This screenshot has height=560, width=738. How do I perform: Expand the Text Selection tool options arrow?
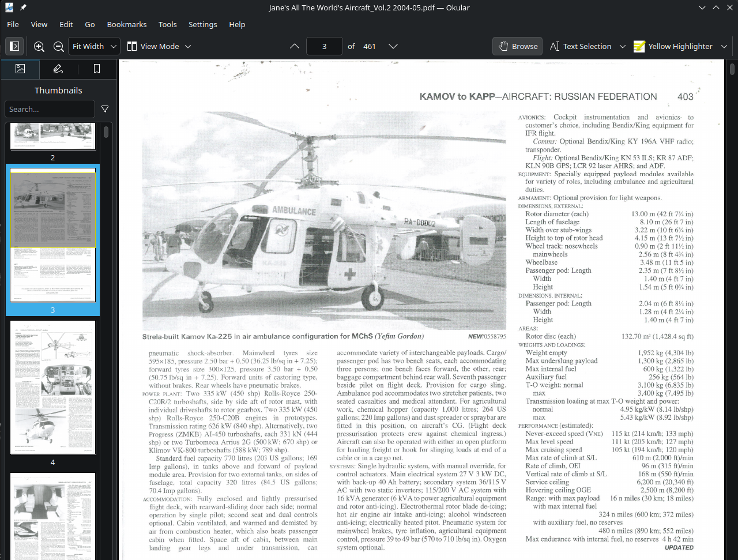622,46
